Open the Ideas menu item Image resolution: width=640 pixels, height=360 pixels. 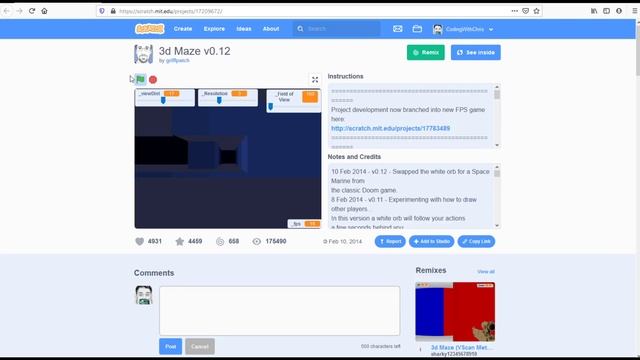click(x=244, y=29)
